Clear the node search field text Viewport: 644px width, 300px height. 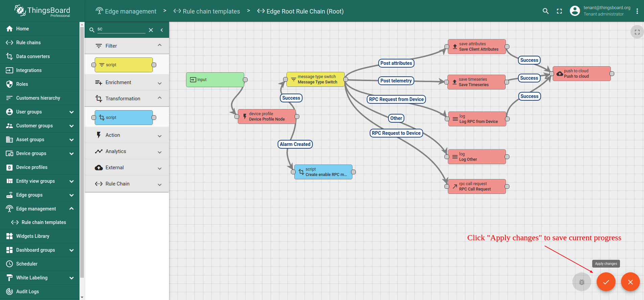(x=151, y=30)
